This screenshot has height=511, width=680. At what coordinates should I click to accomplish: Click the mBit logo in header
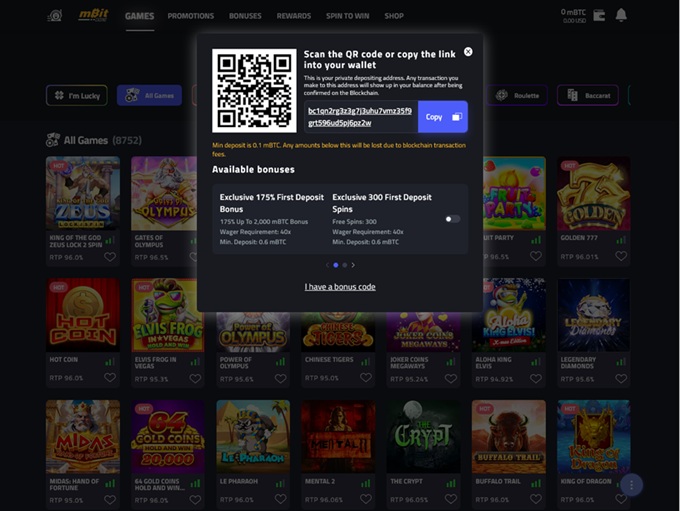point(92,16)
